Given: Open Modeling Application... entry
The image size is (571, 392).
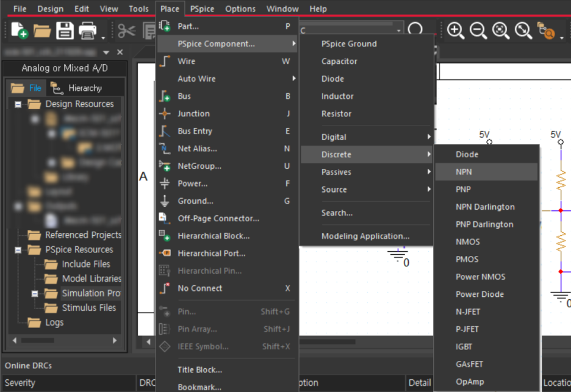Looking at the screenshot, I should point(367,236).
